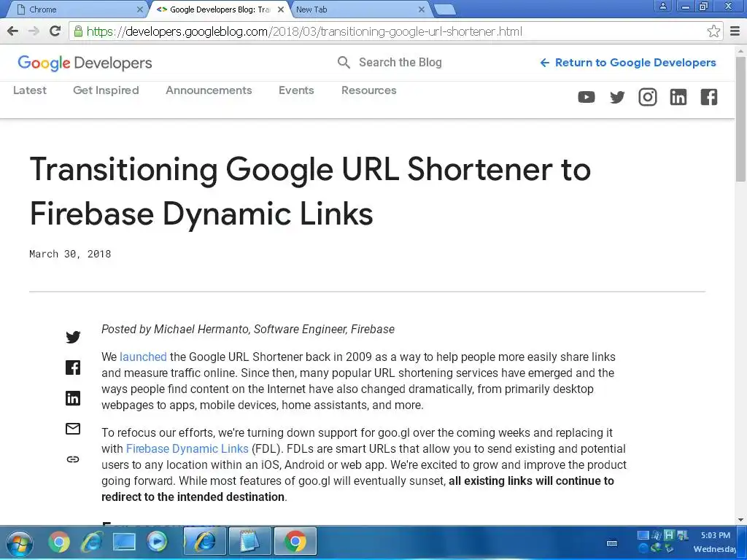
Task: Open the blog's YouTube channel icon
Action: [x=587, y=97]
